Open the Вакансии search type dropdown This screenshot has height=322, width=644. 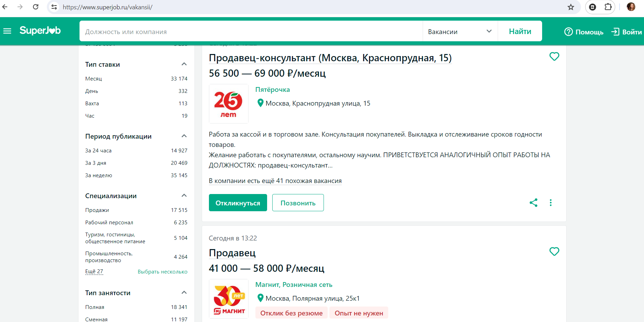pos(460,31)
